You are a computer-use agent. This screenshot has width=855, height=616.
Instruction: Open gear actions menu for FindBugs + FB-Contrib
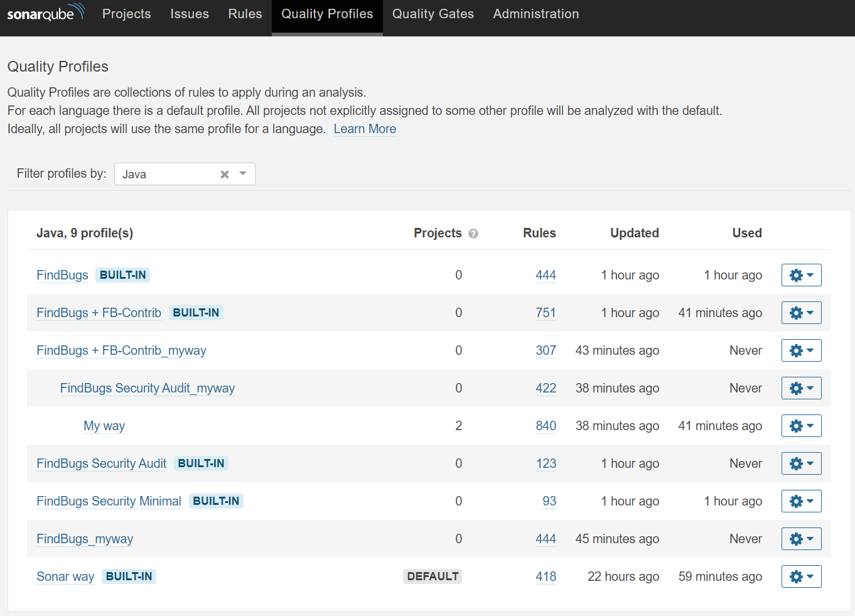point(801,313)
